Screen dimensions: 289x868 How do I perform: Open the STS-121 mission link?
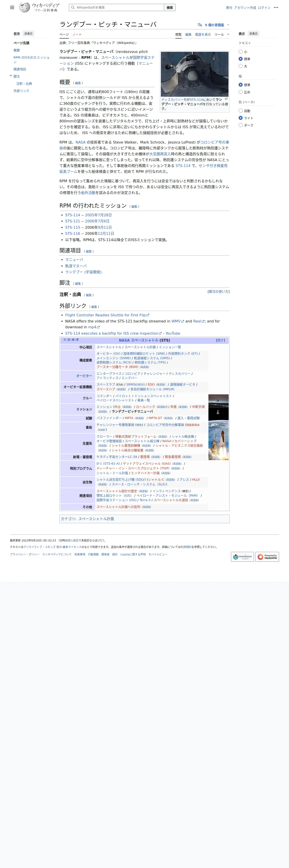pyautogui.click(x=73, y=221)
